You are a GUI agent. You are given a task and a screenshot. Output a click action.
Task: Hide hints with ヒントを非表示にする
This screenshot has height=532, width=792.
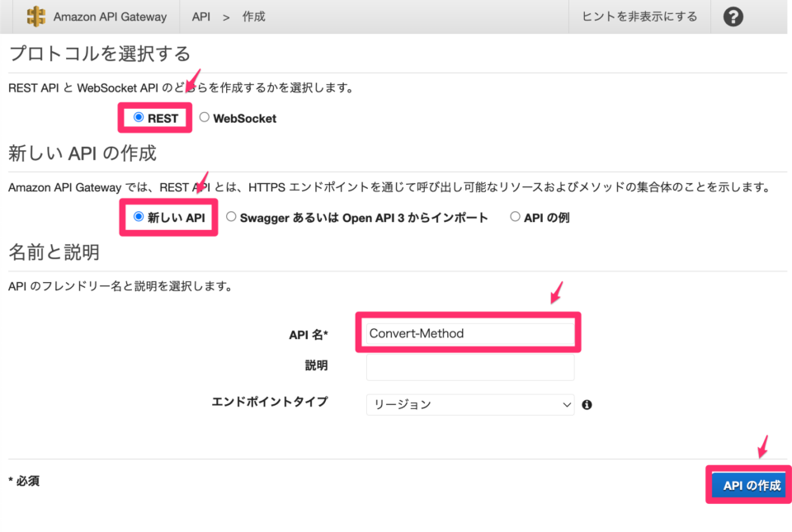[639, 16]
